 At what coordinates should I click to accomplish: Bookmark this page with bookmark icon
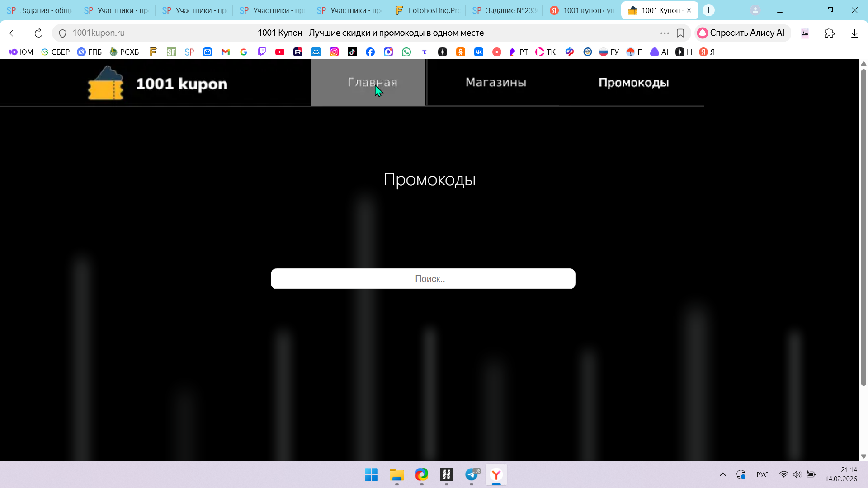[680, 33]
